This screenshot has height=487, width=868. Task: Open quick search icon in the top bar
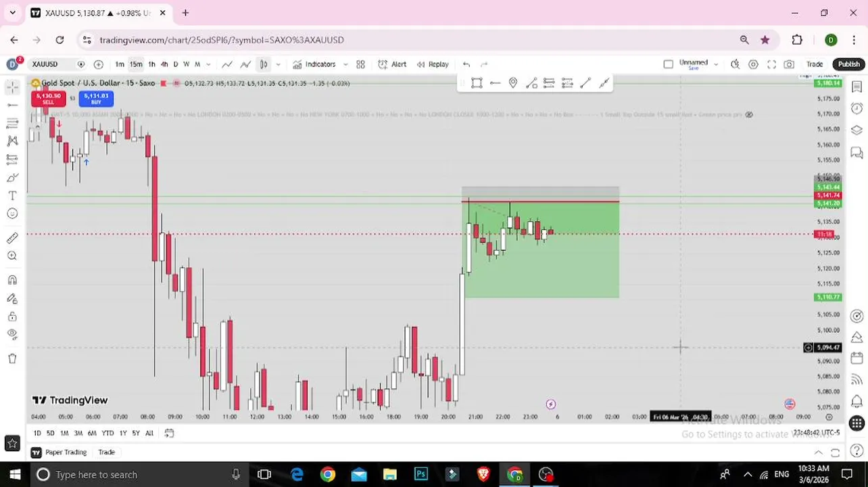(x=735, y=64)
